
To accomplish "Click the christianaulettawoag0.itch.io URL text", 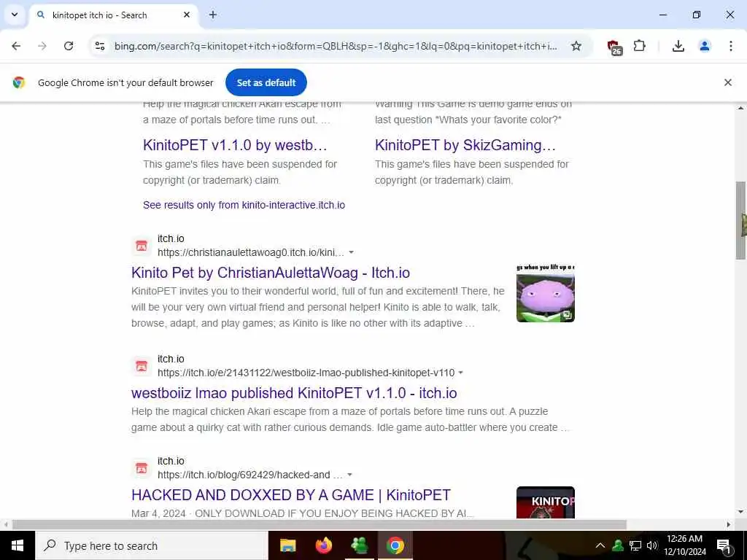I will click(x=251, y=252).
